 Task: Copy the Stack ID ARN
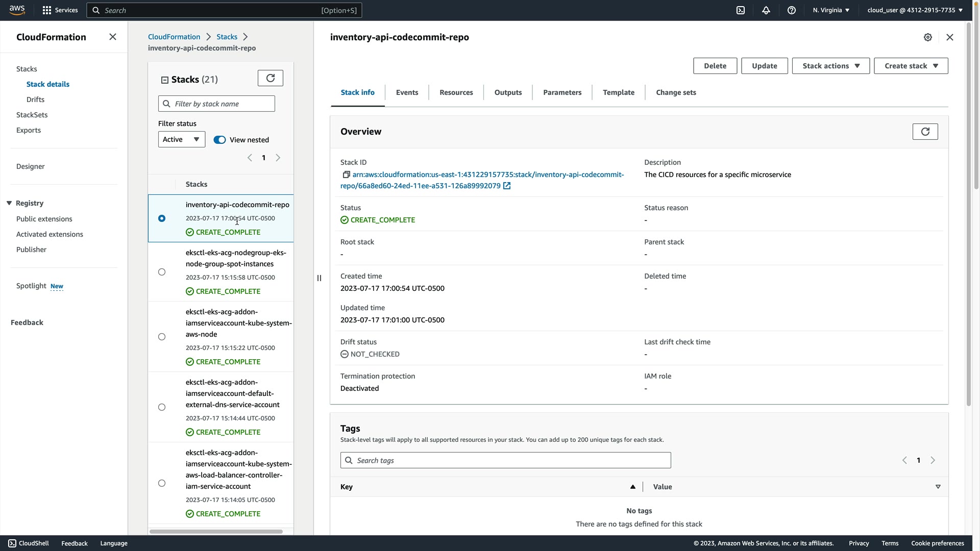click(x=346, y=174)
